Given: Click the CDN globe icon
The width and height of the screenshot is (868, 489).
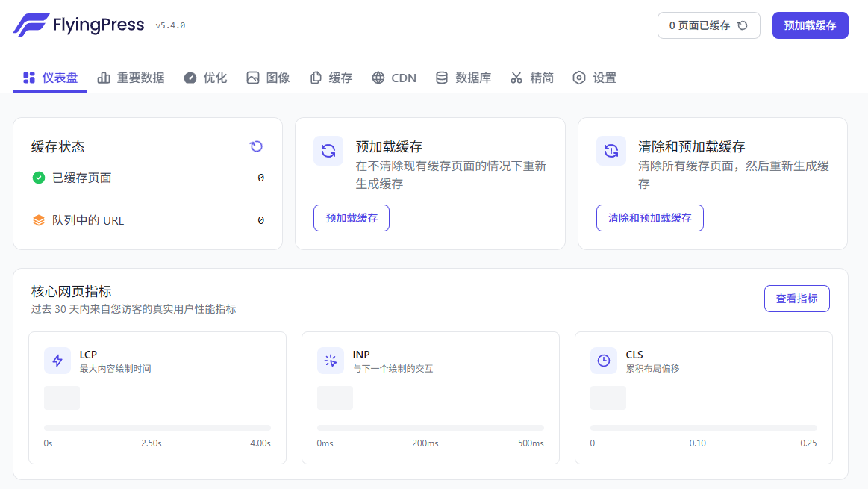Looking at the screenshot, I should [x=378, y=78].
